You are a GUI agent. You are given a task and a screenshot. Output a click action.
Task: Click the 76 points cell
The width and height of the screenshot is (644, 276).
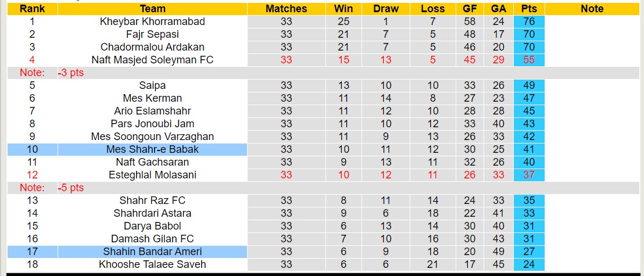pos(529,21)
